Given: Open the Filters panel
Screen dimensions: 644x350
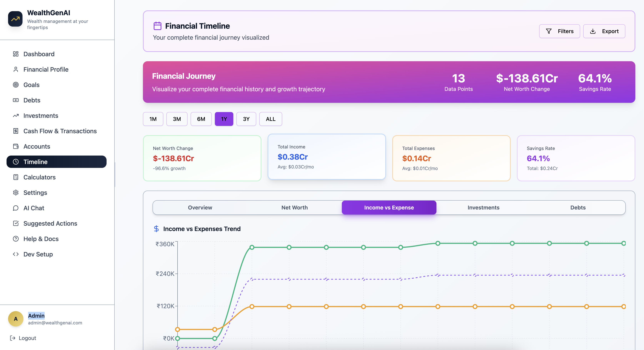Looking at the screenshot, I should pyautogui.click(x=560, y=31).
